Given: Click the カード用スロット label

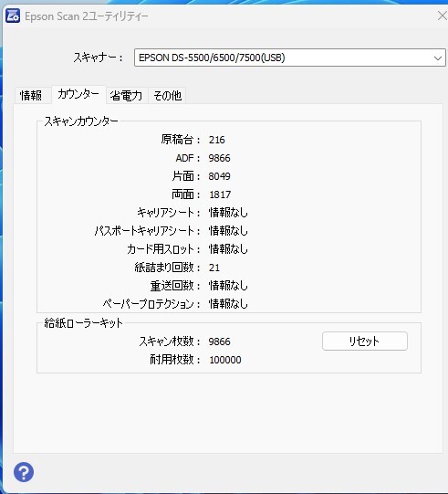Looking at the screenshot, I should [x=163, y=249].
